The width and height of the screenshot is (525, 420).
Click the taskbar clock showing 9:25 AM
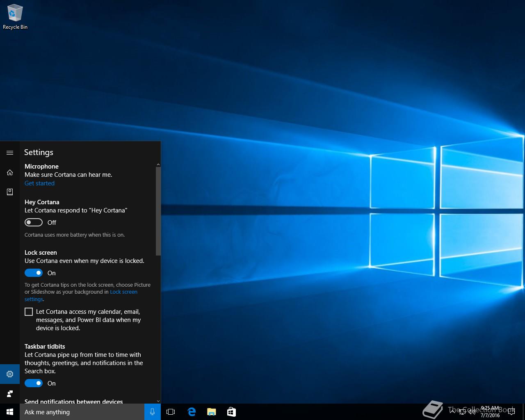coord(490,412)
